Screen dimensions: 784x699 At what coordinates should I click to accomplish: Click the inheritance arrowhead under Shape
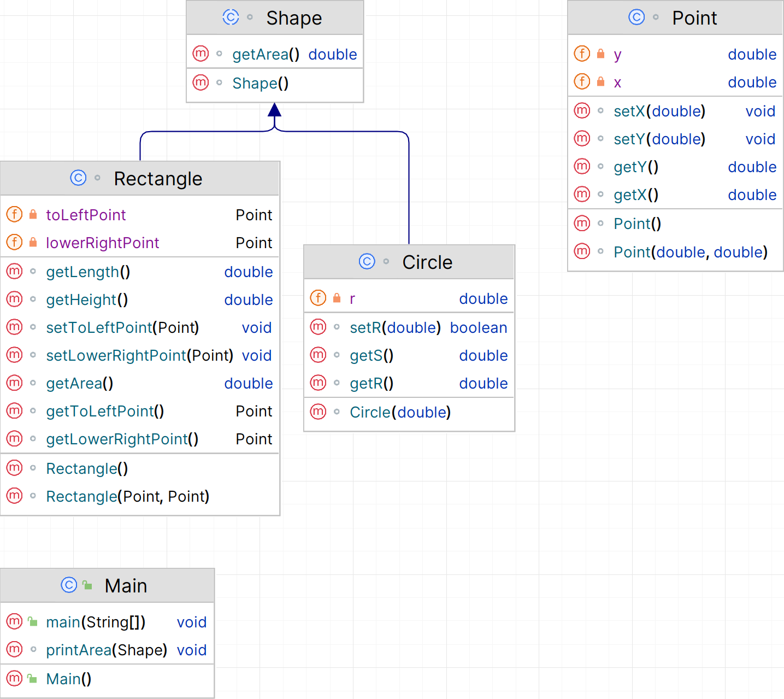coord(275,110)
